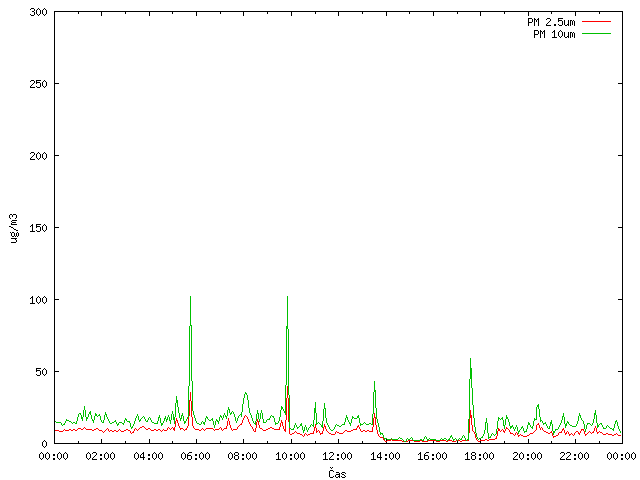Click the y-axis value 250

pos(39,84)
